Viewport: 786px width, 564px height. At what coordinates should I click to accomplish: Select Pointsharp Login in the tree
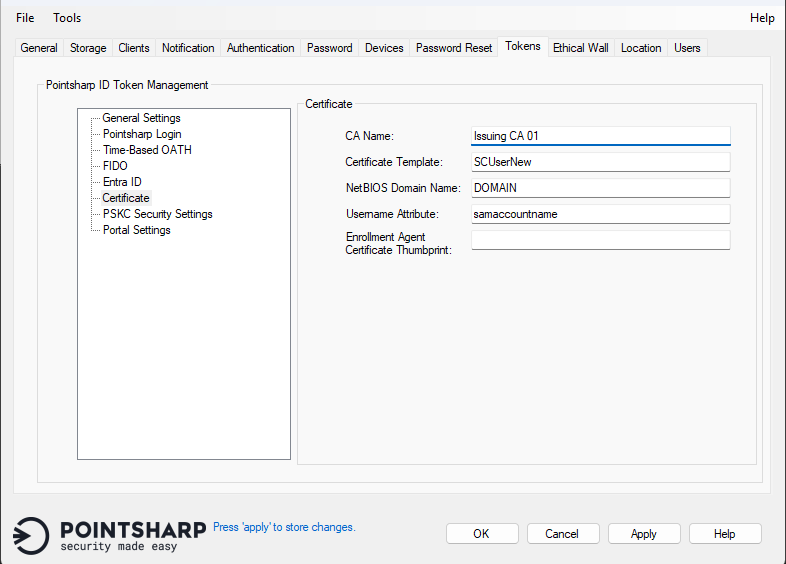click(142, 134)
